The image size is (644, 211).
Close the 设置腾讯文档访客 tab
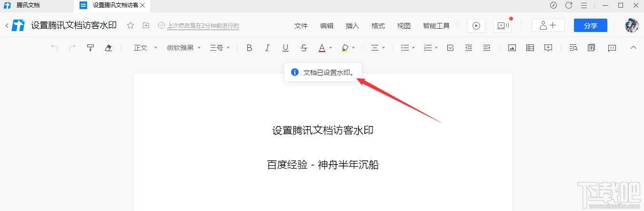(x=142, y=5)
